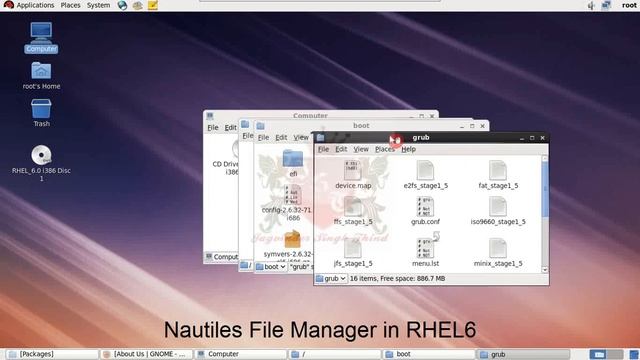Image resolution: width=640 pixels, height=360 pixels.
Task: Open the network status icon in top panel
Action: coord(607,5)
